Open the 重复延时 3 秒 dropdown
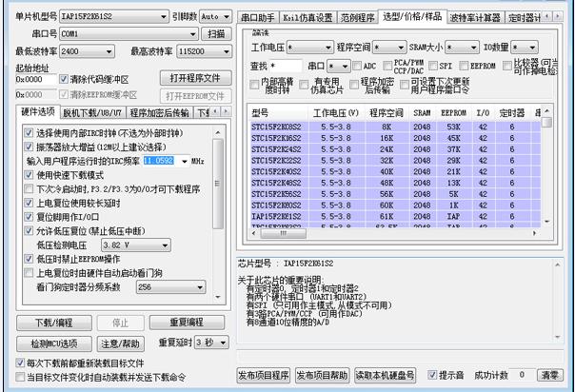This screenshot has height=392, width=575. click(x=211, y=343)
